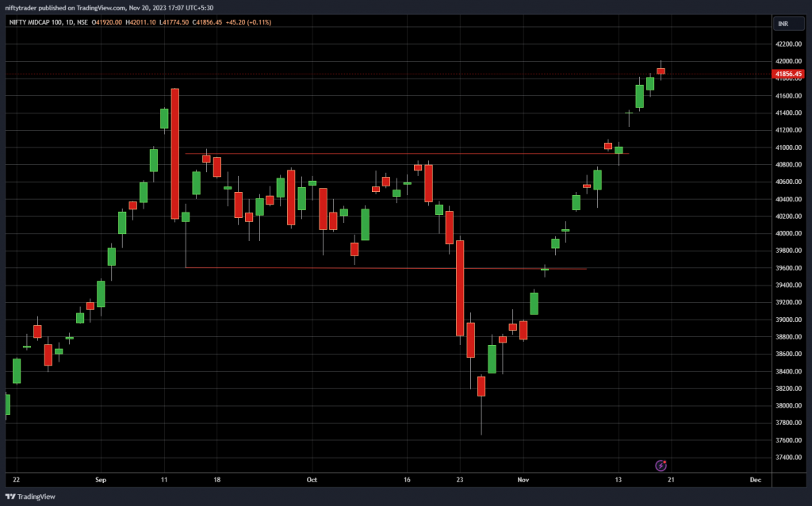Screen dimensions: 812x506
Task: Click the 22 date label on the time axis
Action: 16,480
